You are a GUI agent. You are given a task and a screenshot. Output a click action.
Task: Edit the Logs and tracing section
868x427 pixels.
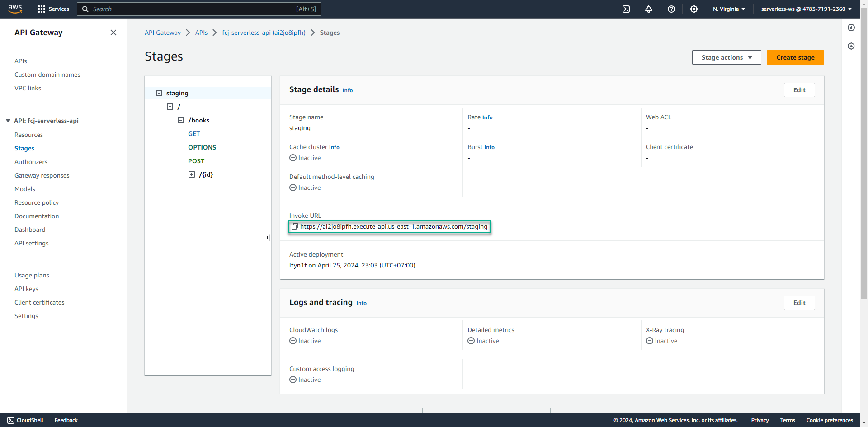[799, 303]
